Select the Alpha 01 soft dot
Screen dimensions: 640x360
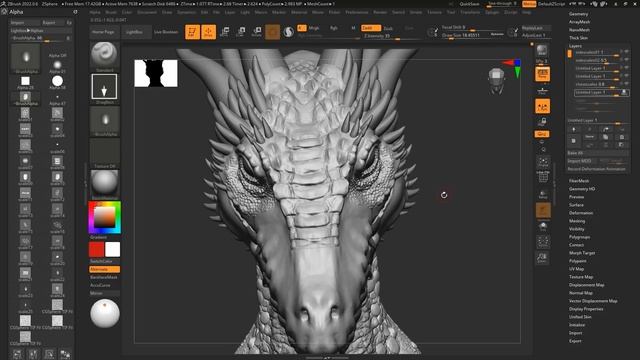click(x=57, y=65)
